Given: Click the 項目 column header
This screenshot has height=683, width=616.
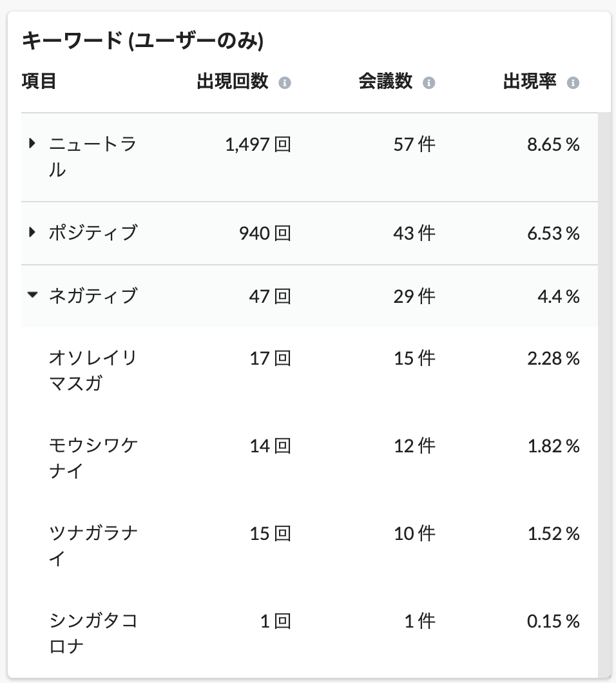Looking at the screenshot, I should (39, 81).
